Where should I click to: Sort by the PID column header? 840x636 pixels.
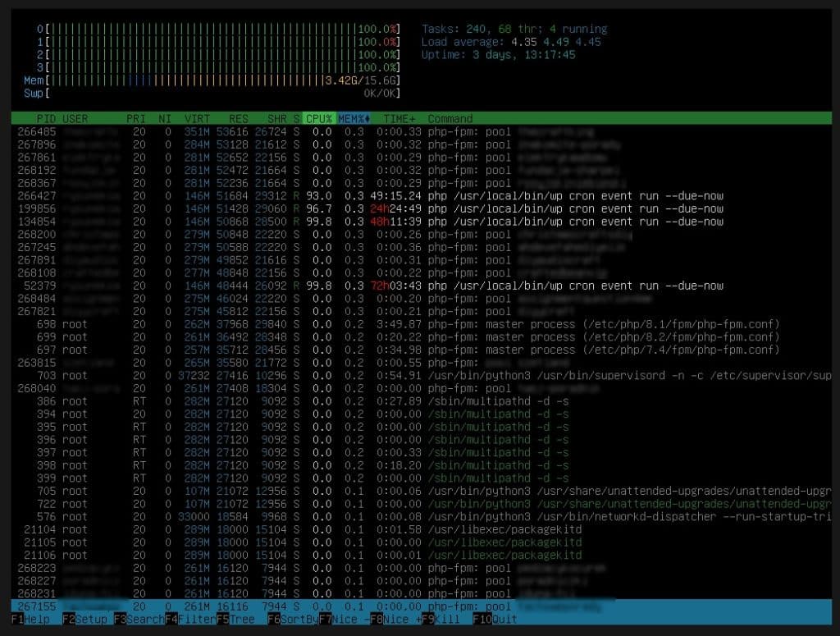click(46, 118)
